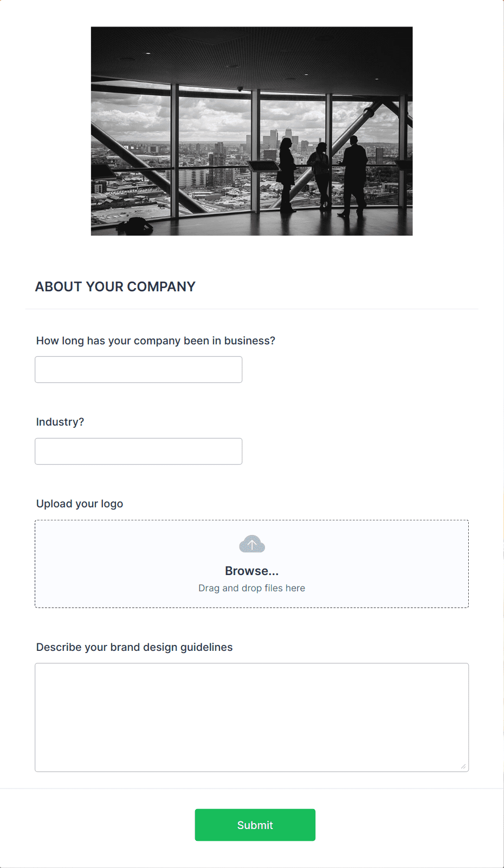The image size is (504, 868).
Task: Click the 'Drag and drop files here' text
Action: (252, 588)
